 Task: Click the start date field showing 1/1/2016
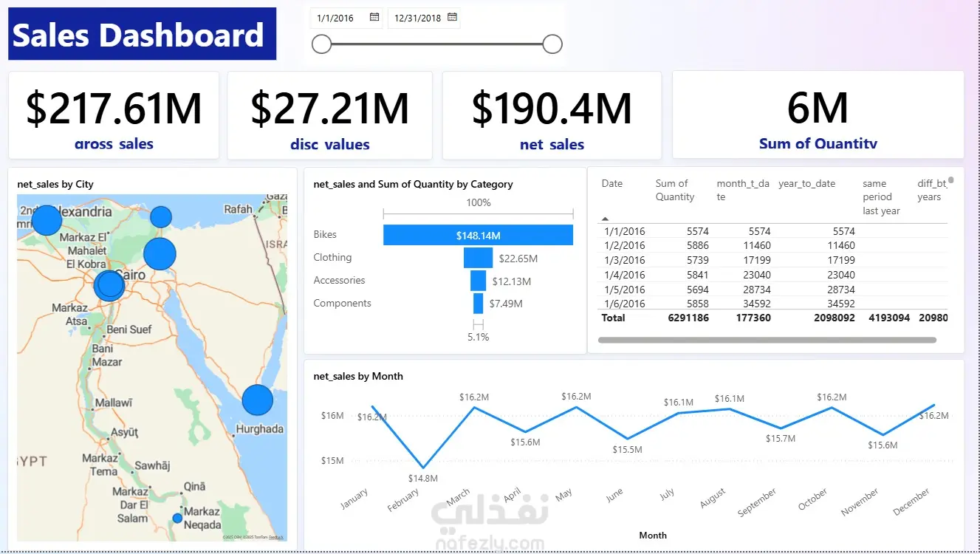[346, 18]
